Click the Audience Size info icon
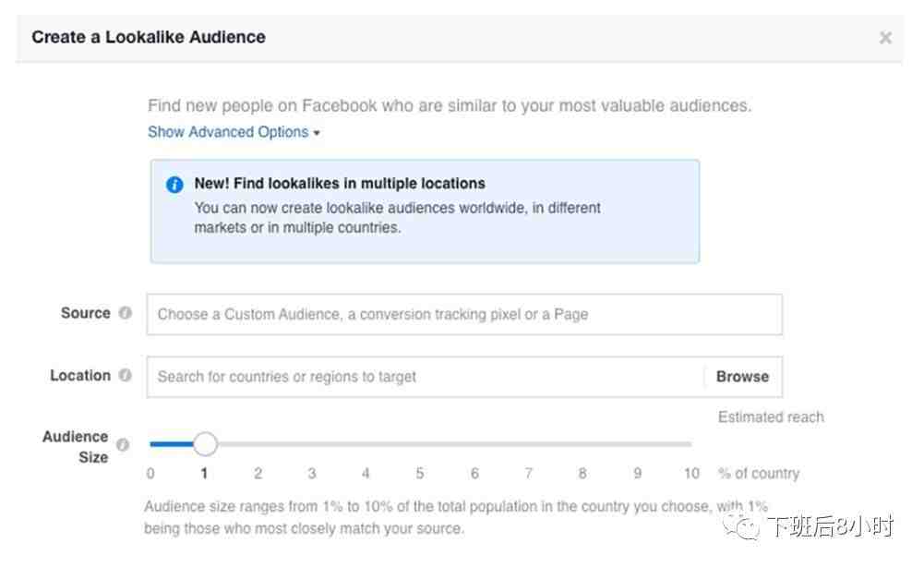The width and height of the screenshot is (924, 567). point(123,445)
